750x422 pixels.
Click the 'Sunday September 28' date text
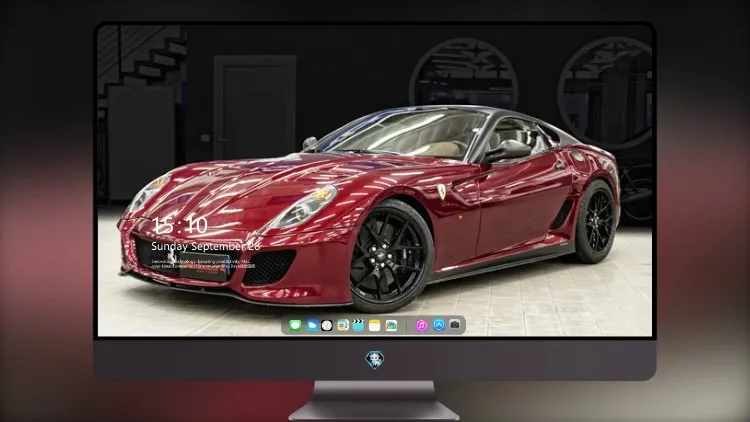point(206,246)
